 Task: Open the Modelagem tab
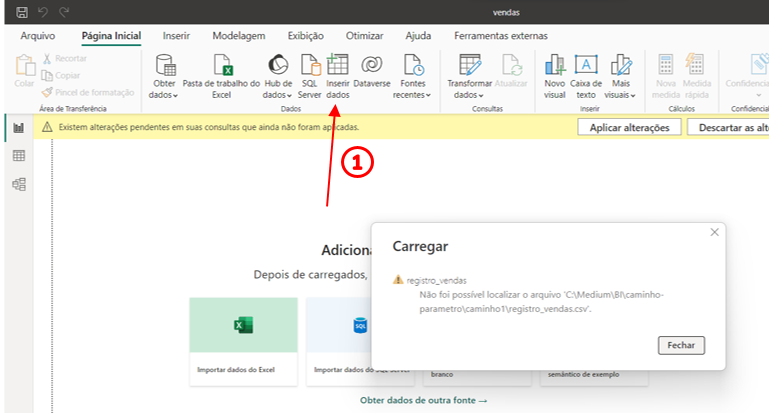[x=239, y=36]
